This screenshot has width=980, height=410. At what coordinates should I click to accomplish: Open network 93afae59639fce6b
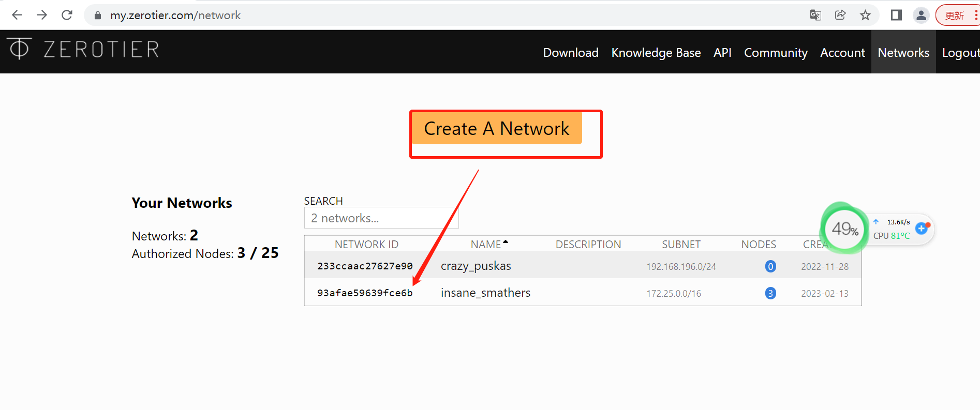(x=365, y=293)
